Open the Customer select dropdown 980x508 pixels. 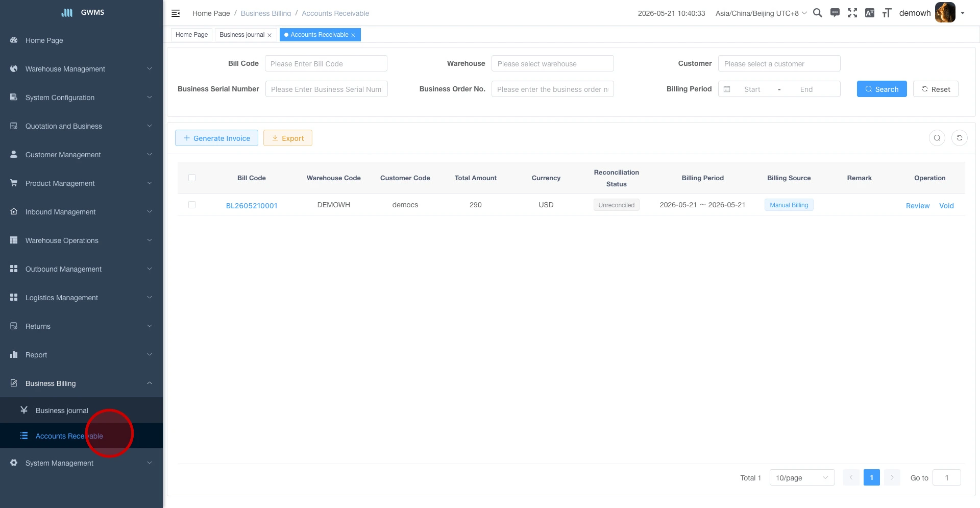779,63
